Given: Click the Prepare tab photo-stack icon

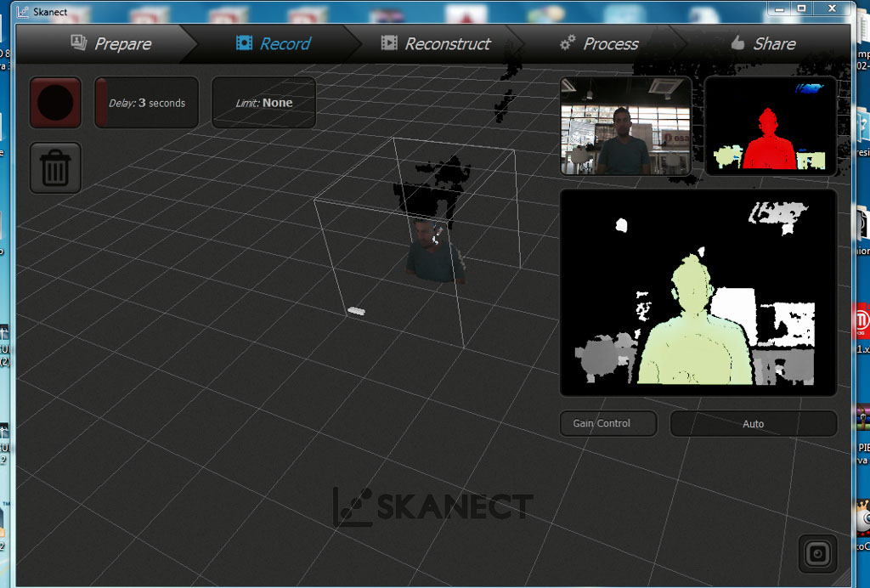Looking at the screenshot, I should [x=79, y=42].
